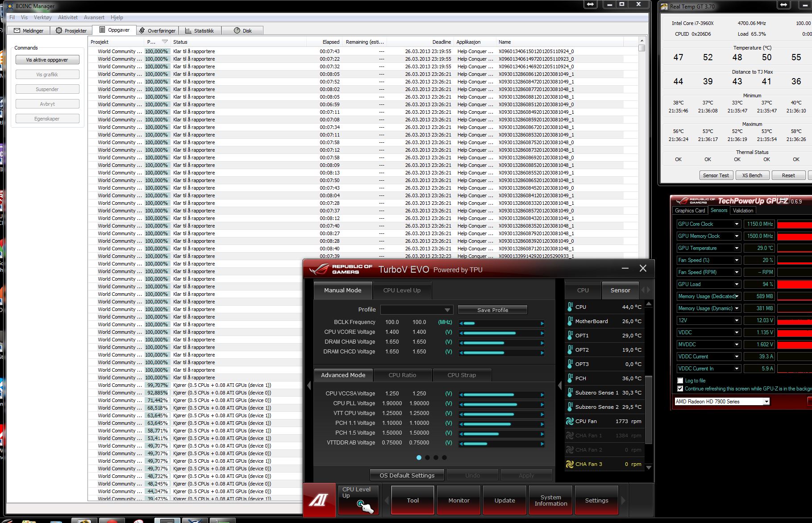Open AMD Radeon HD 7900 Series device dropdown

coord(722,402)
